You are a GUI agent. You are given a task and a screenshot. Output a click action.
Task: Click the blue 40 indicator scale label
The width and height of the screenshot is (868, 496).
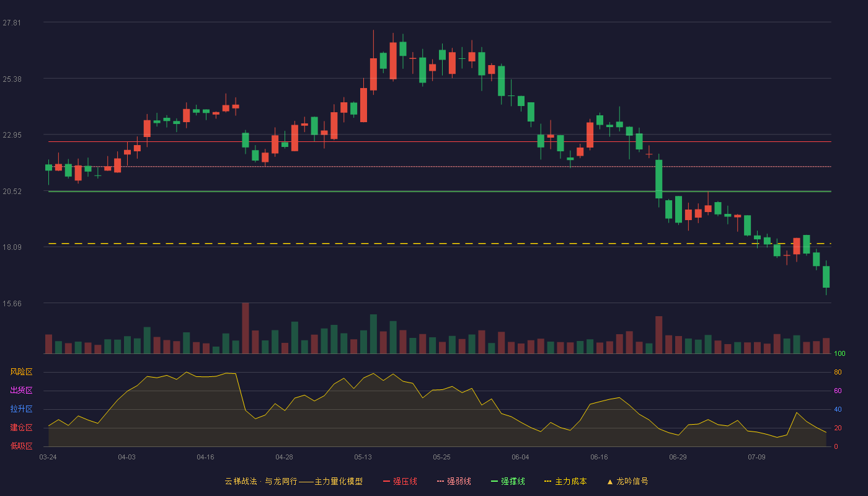tap(838, 409)
